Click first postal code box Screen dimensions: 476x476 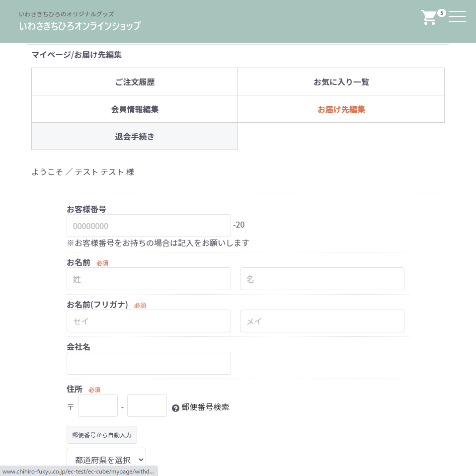(98, 405)
